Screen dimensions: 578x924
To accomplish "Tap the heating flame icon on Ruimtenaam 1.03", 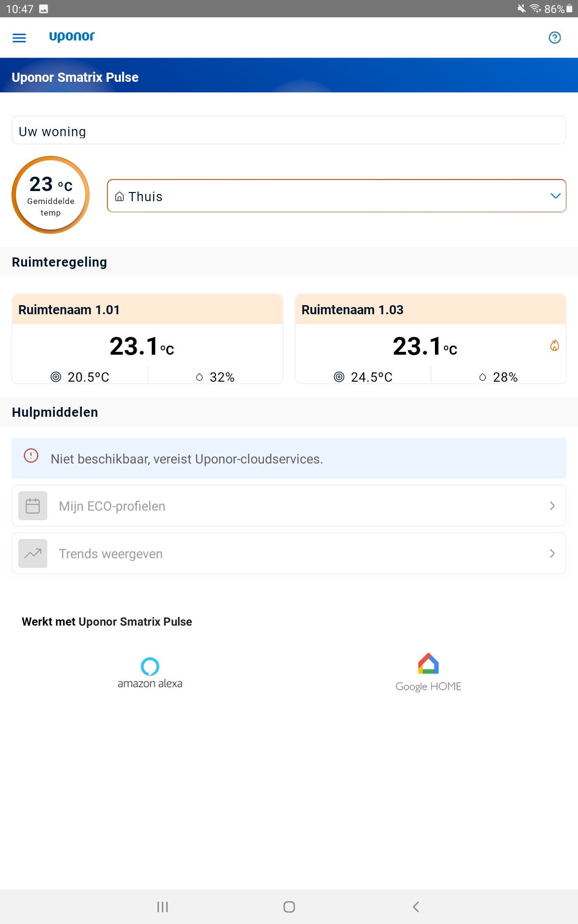I will coord(555,345).
